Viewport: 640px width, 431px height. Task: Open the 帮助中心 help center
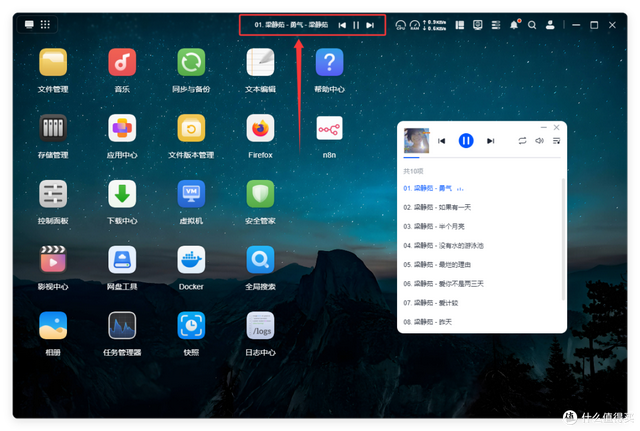tap(329, 62)
